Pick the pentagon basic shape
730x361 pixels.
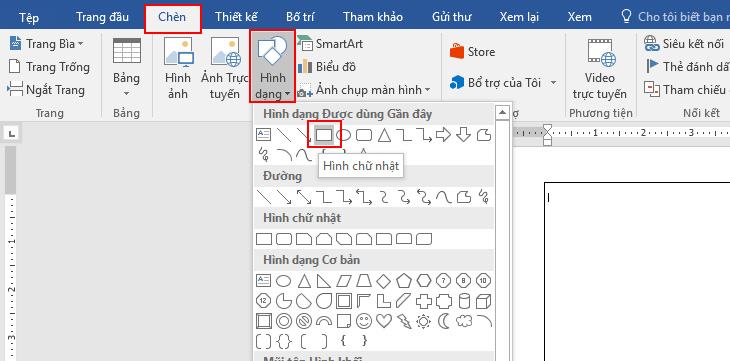tap(404, 281)
